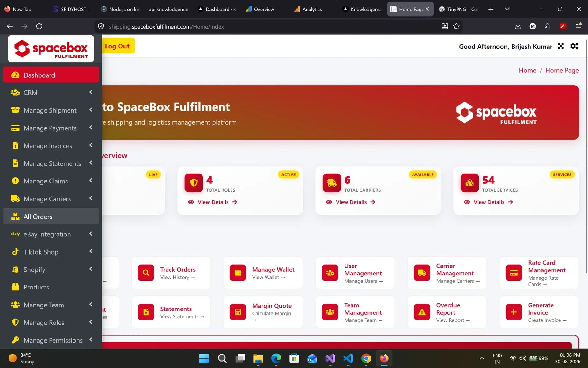This screenshot has height=368, width=588.
Task: Click the page vertical scrollbar
Action: [586, 156]
